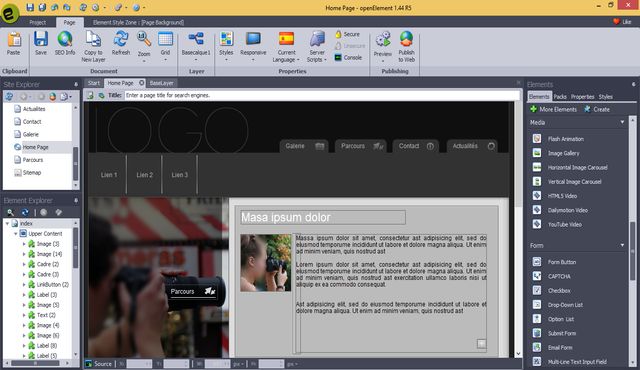640x370 pixels.
Task: Click the Responsive icon
Action: (x=253, y=39)
